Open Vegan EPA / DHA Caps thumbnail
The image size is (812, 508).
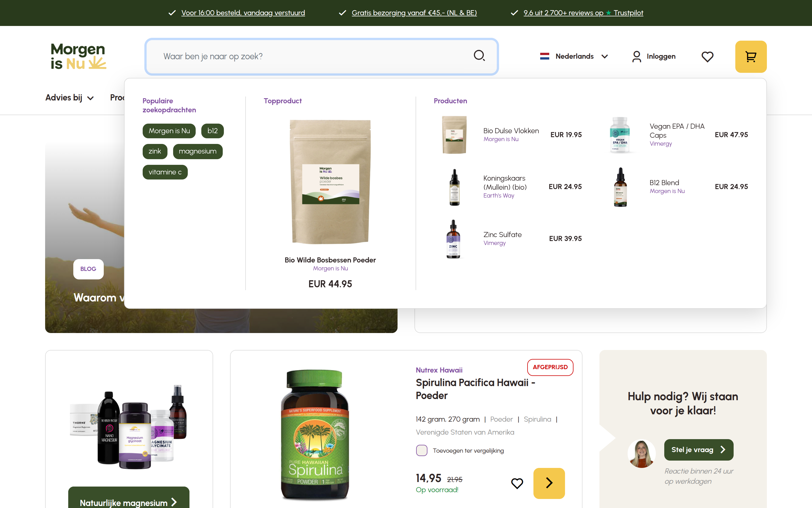620,135
